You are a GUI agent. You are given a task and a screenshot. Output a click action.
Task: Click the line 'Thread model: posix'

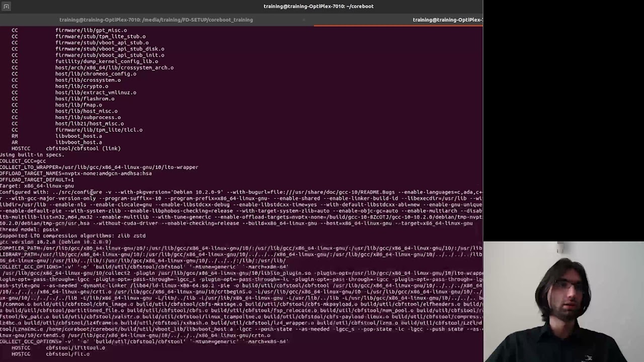29,229
